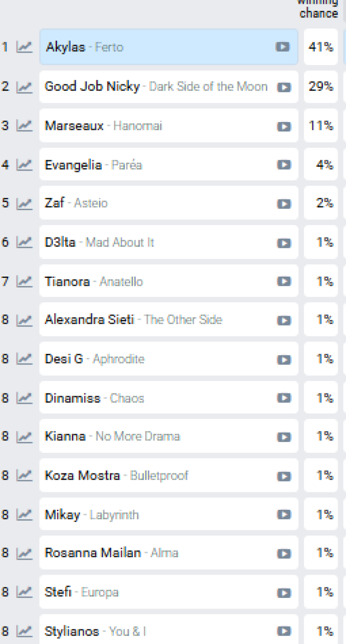Image resolution: width=346 pixels, height=644 pixels.
Task: Play Rosanna Mailan's Alma video
Action: pos(284,553)
